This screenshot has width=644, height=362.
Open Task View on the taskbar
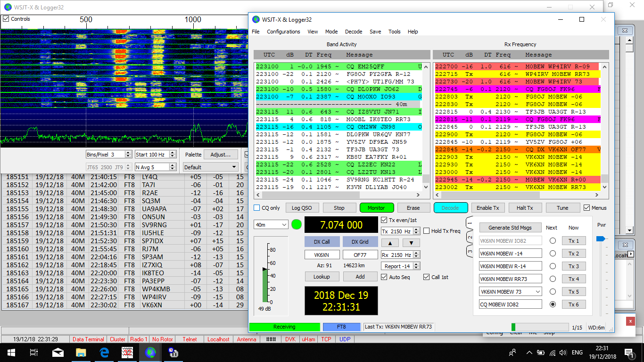click(34, 352)
